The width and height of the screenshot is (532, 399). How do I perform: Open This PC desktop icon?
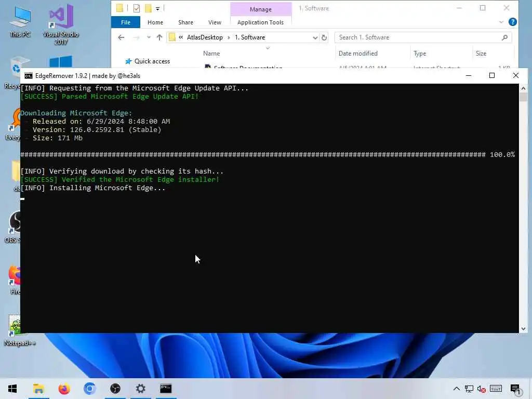pos(20,21)
